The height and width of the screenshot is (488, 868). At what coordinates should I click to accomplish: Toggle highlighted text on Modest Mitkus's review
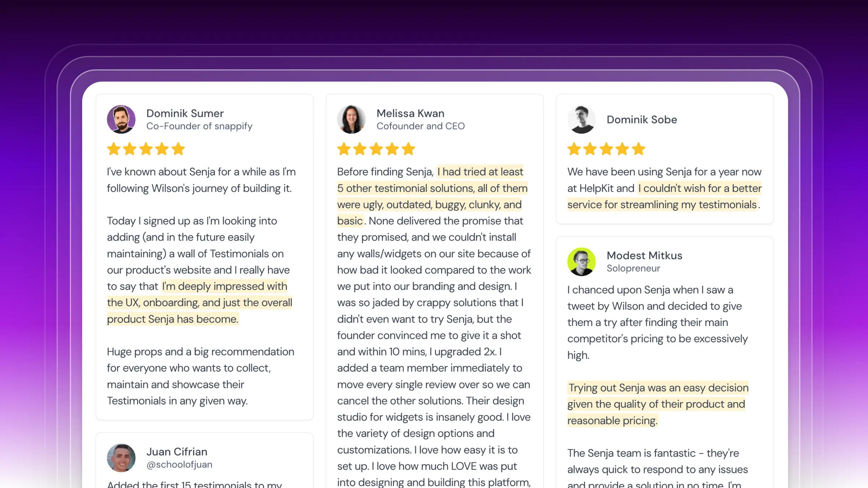pyautogui.click(x=658, y=403)
